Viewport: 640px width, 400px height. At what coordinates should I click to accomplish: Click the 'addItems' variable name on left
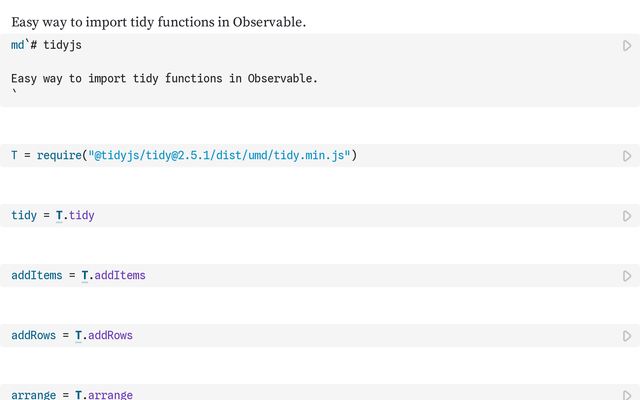tap(36, 276)
